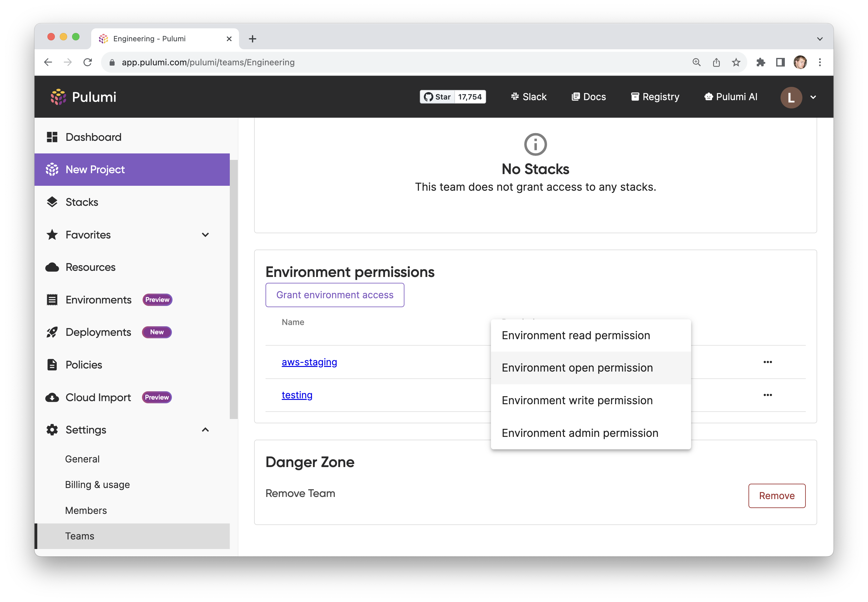Click Grant environment access button
The image size is (868, 602).
coord(335,295)
